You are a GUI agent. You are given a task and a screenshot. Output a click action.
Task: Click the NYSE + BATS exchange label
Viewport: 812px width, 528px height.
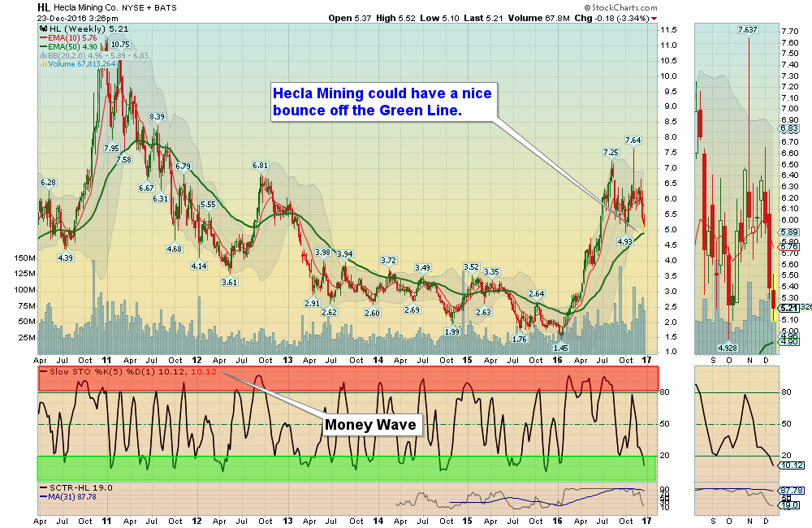coord(149,8)
